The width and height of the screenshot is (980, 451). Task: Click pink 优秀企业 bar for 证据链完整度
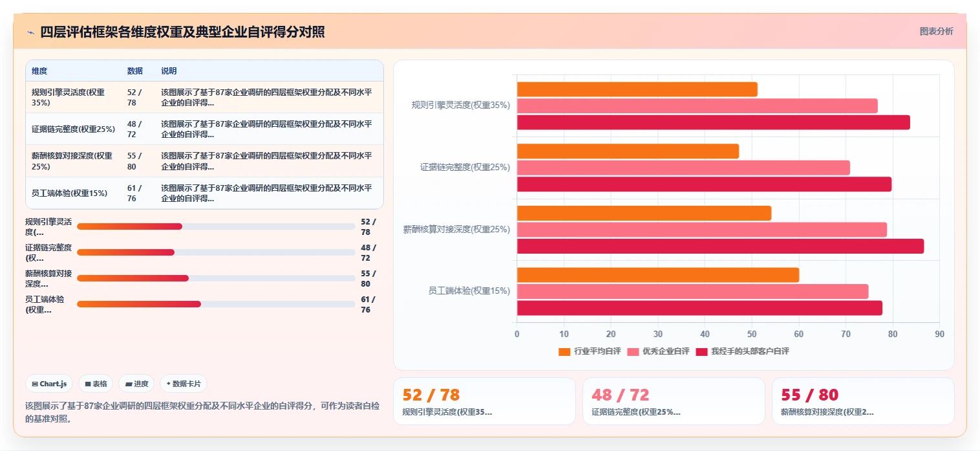[683, 168]
